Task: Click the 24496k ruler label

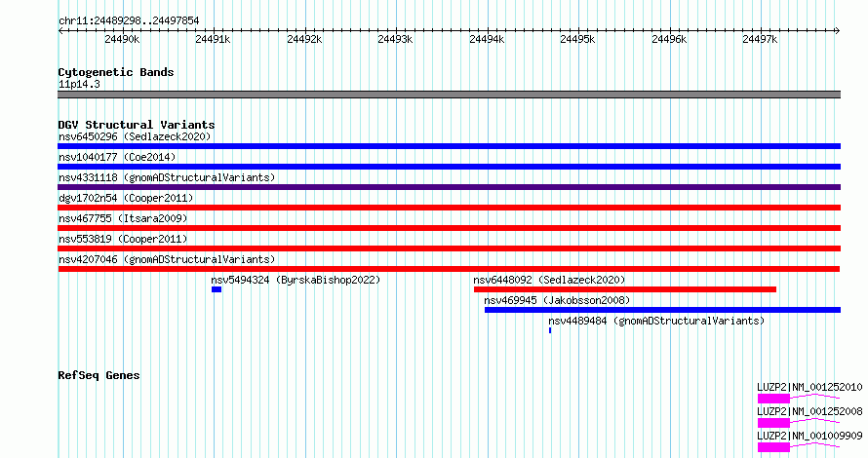Action: pos(669,39)
